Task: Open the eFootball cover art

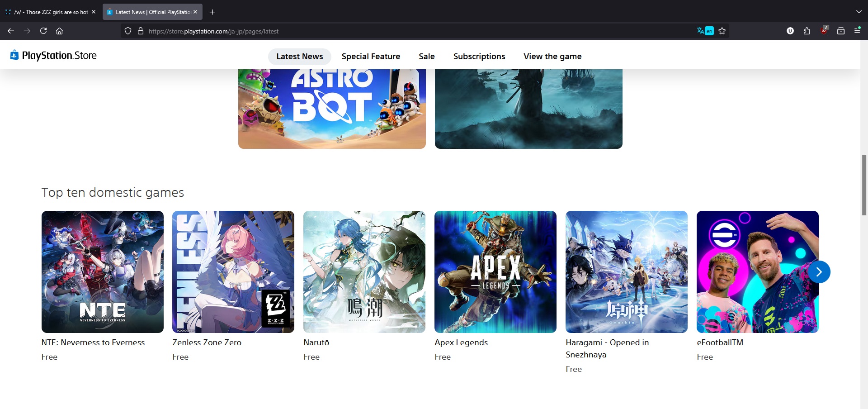Action: [758, 272]
